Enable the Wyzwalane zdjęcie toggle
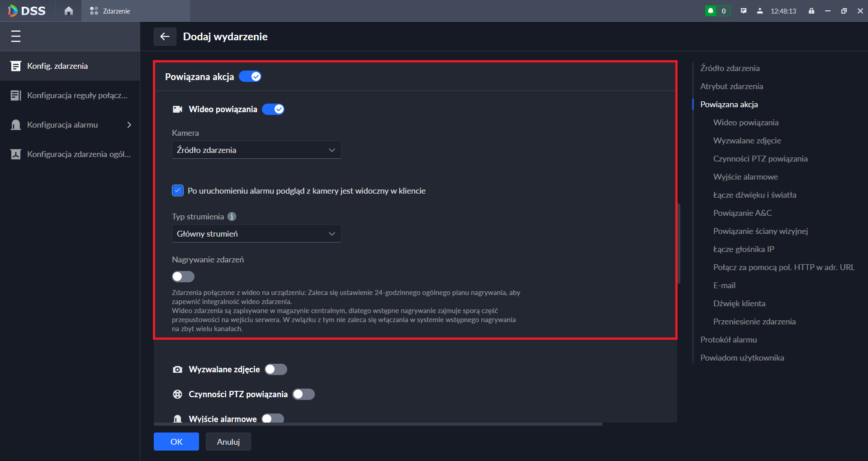Viewport: 868px width, 461px height. [276, 370]
